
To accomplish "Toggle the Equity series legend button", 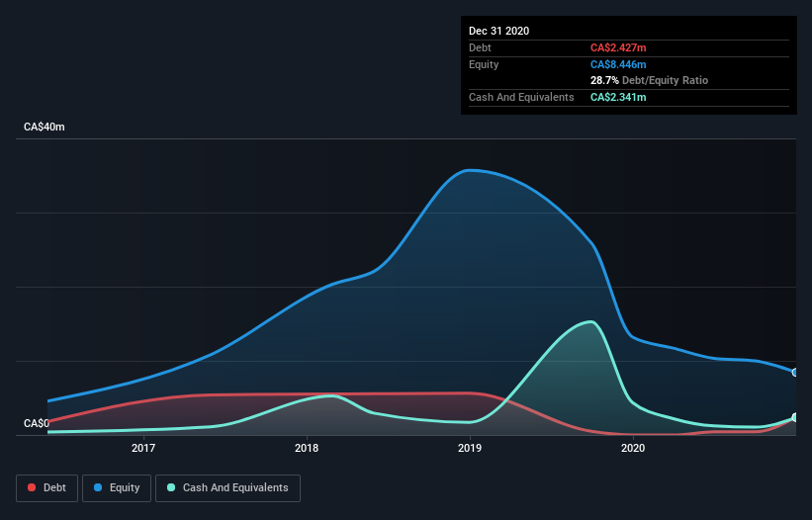I will 117,488.
